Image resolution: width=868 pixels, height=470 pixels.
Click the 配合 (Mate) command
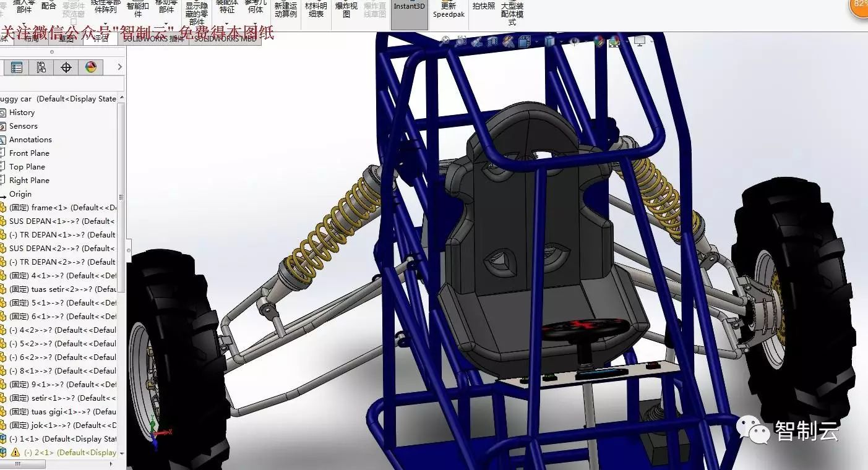pos(49,5)
